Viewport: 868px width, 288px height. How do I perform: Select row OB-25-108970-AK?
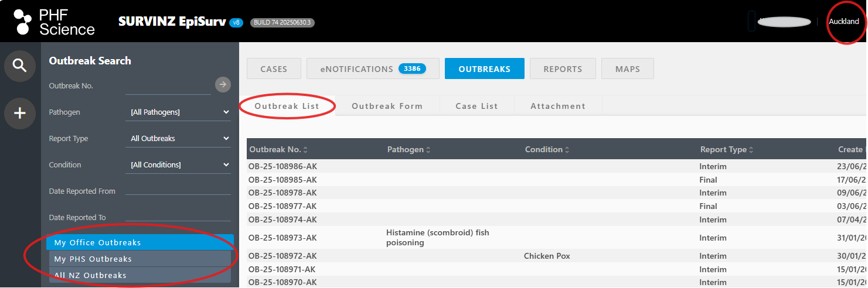pyautogui.click(x=556, y=282)
